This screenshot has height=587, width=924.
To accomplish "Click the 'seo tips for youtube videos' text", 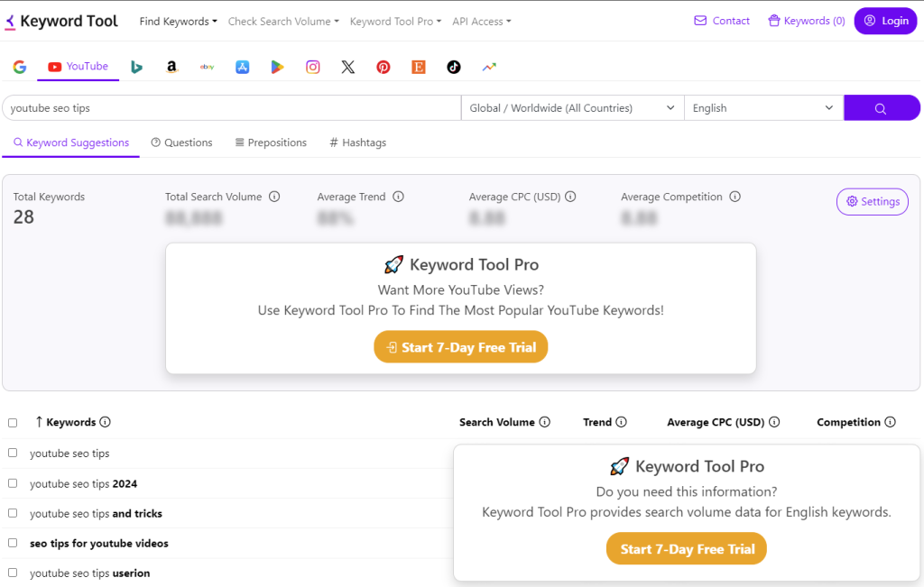I will tap(99, 543).
